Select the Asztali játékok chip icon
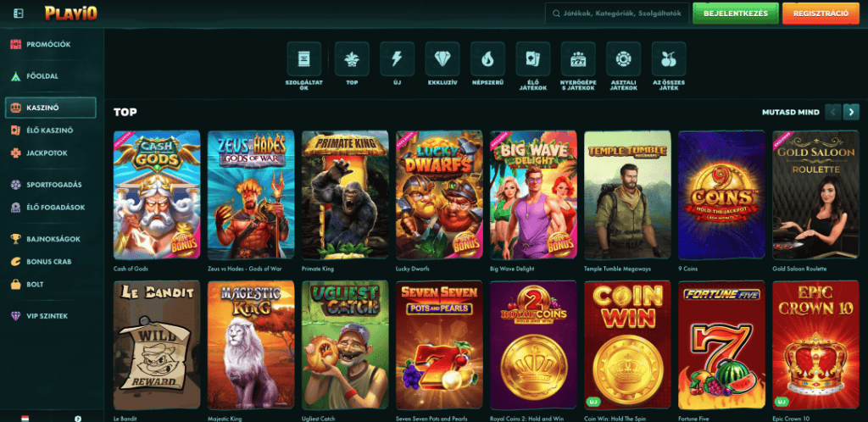This screenshot has height=422, width=868. pyautogui.click(x=623, y=58)
